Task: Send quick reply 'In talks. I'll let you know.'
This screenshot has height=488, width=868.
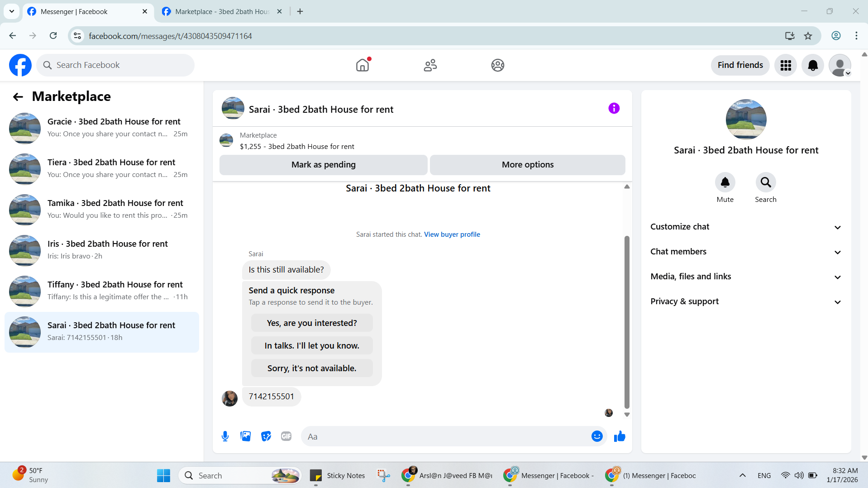Action: click(312, 346)
